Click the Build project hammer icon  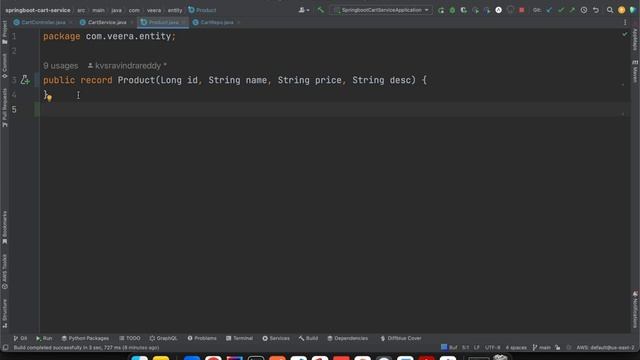(321, 10)
